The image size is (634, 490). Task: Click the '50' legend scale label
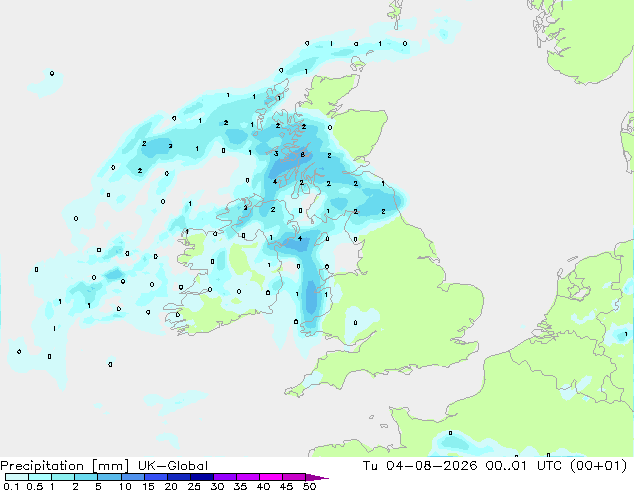tap(310, 486)
